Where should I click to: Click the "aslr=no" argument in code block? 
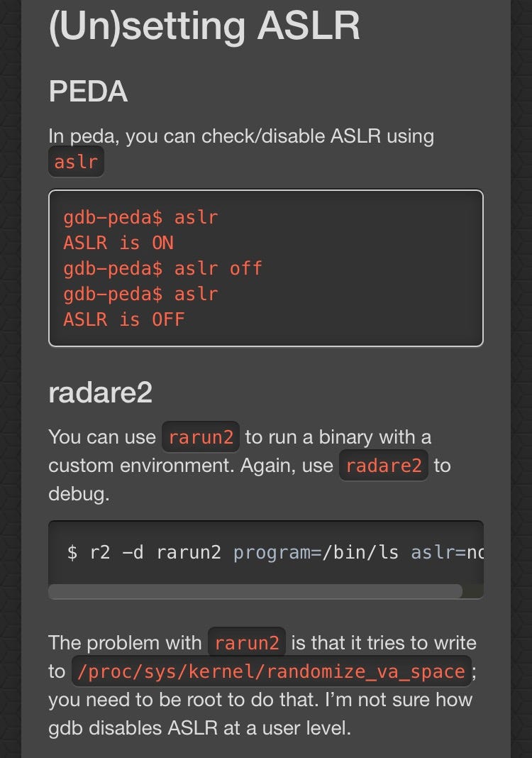(x=447, y=552)
